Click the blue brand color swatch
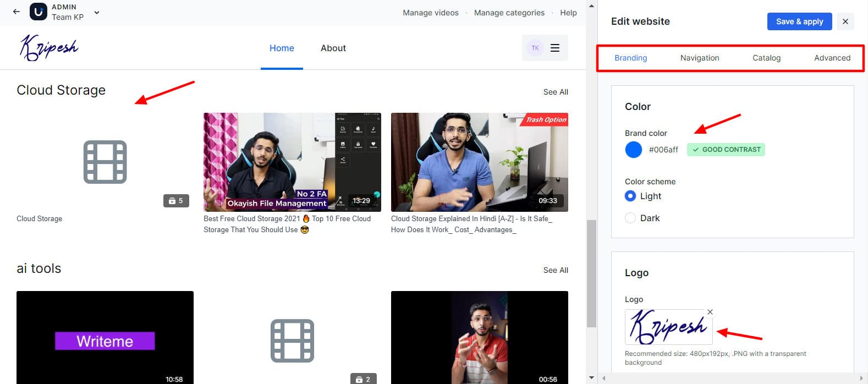The height and width of the screenshot is (384, 868). 634,150
